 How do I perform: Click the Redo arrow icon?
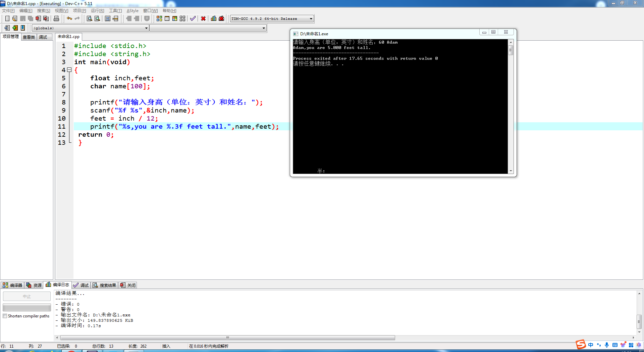pos(77,18)
